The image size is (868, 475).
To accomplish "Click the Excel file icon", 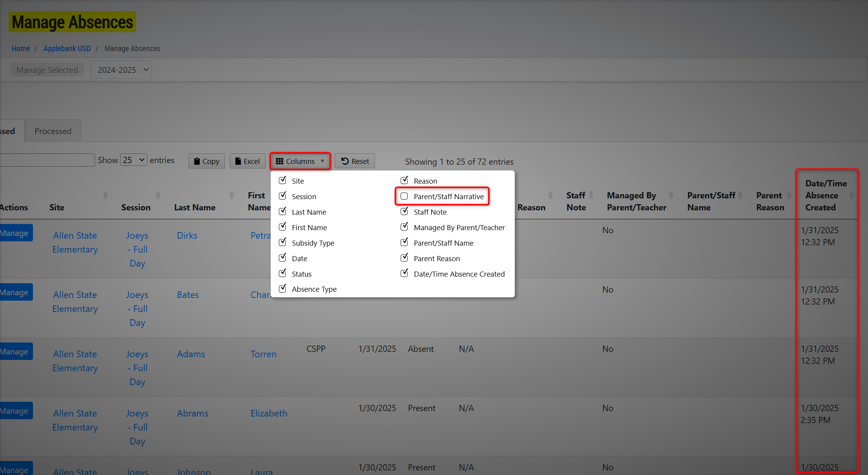I will (238, 161).
